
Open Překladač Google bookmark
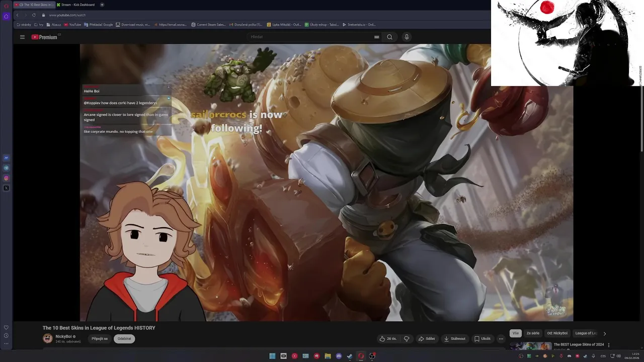[99, 25]
